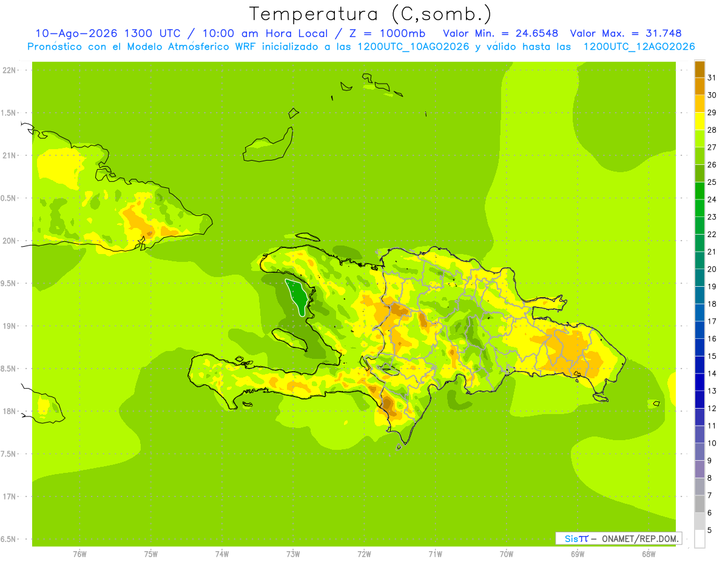Pick the gray legend band between 6 and 7
Viewport: 728px width, 562px height.
point(699,504)
